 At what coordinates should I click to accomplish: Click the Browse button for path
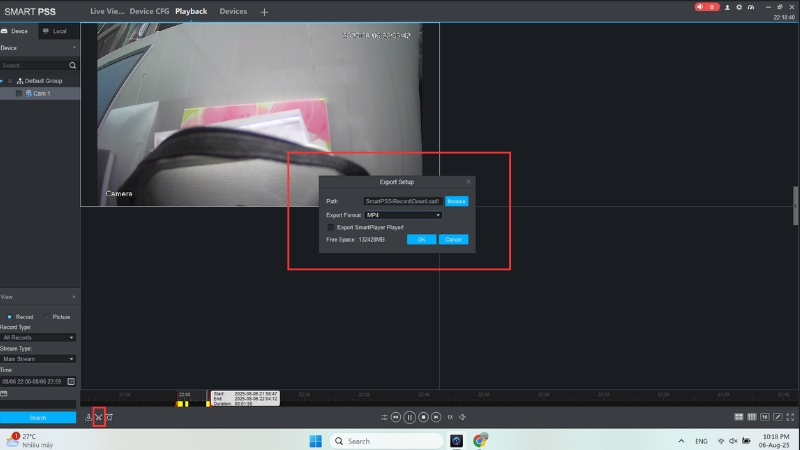[456, 201]
